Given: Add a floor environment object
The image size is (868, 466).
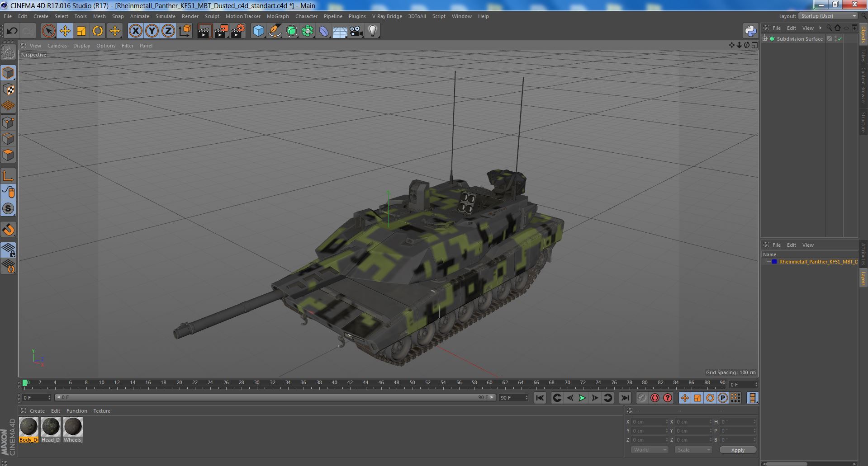Looking at the screenshot, I should pos(340,31).
